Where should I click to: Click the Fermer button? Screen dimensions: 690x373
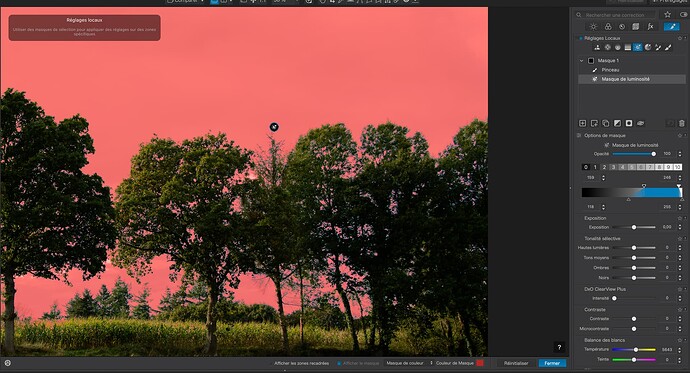tap(552, 363)
